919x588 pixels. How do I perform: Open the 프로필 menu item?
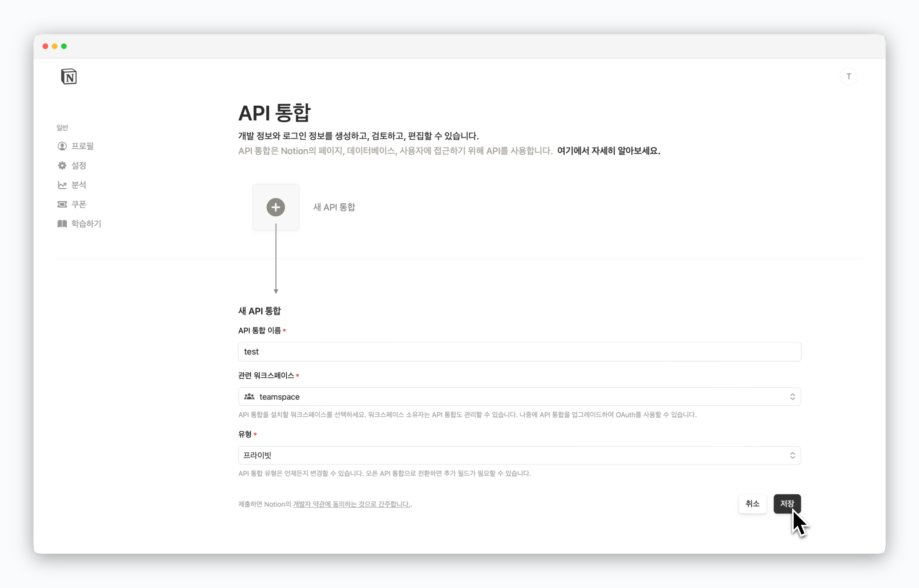[83, 146]
